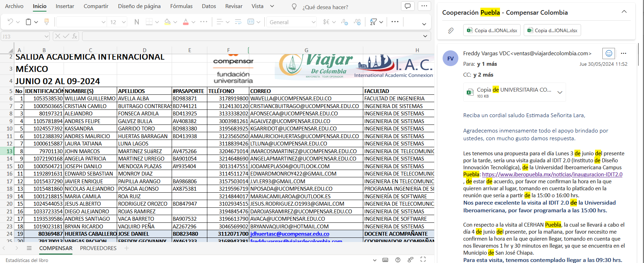Image resolution: width=644 pixels, height=263 pixels.
Task: Click the bold N formatting button
Action: point(137,22)
